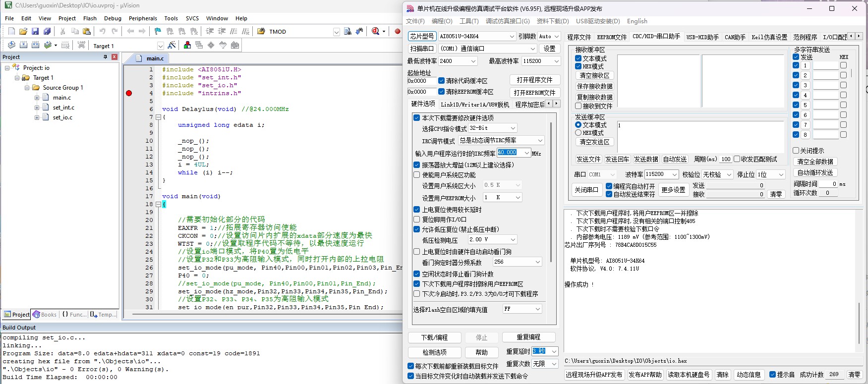The height and width of the screenshot is (384, 868).
Task: Toggle '本次下载需要修改硬件选项' checkbox
Action: [x=417, y=118]
